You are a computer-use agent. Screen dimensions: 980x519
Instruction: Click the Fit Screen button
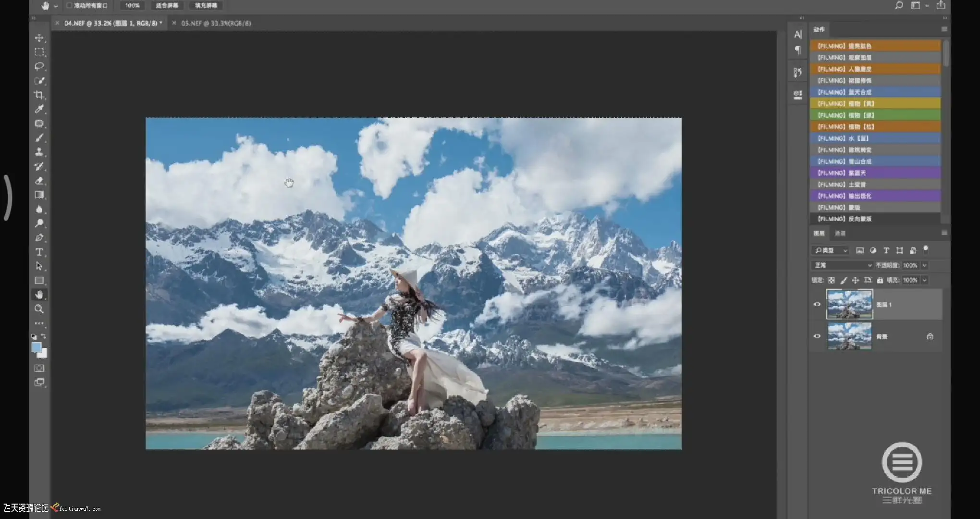click(167, 6)
